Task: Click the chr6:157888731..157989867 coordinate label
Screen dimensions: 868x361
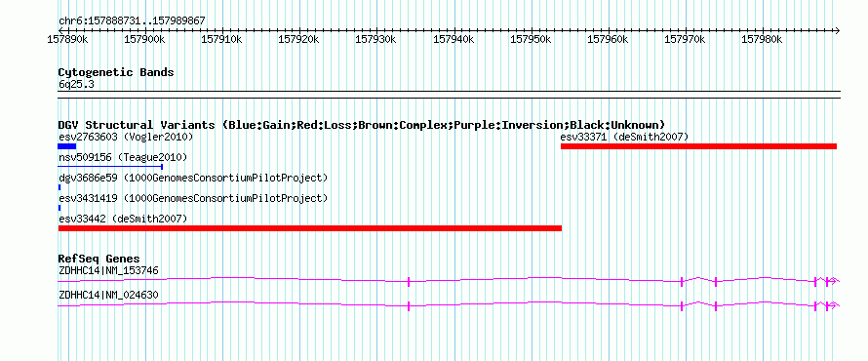Action: pyautogui.click(x=132, y=21)
